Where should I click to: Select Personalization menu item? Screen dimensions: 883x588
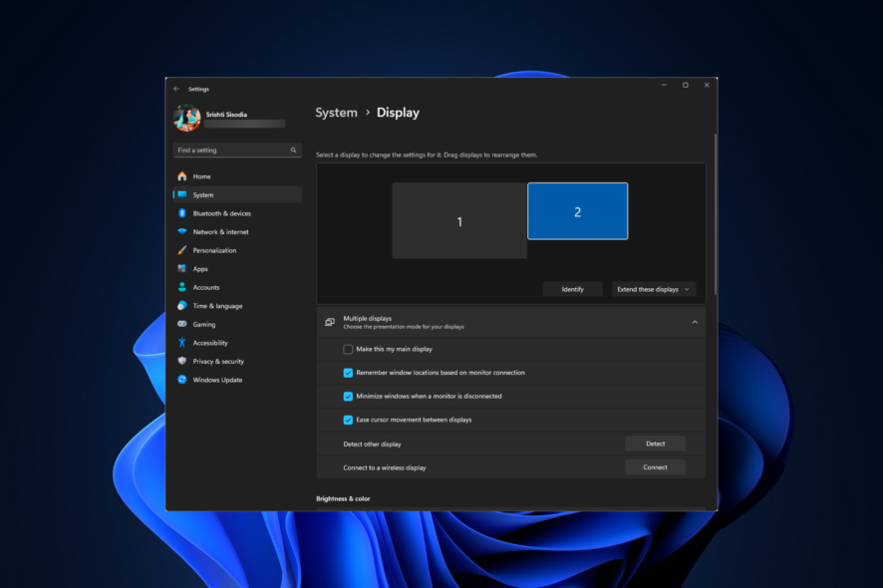point(237,250)
